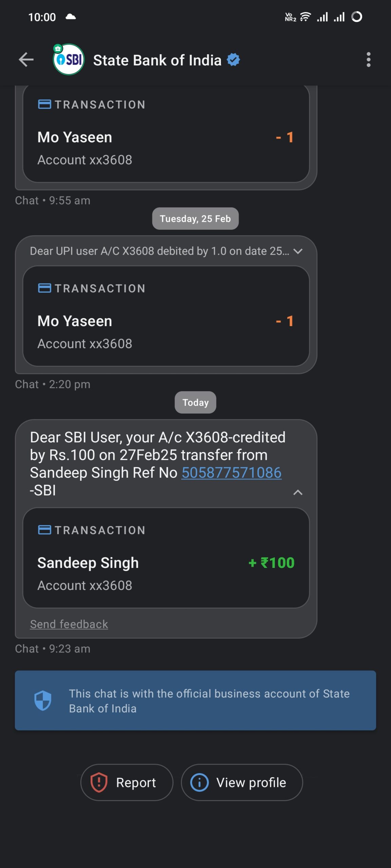Open the SBI profile picture
The image size is (391, 868).
point(69,60)
